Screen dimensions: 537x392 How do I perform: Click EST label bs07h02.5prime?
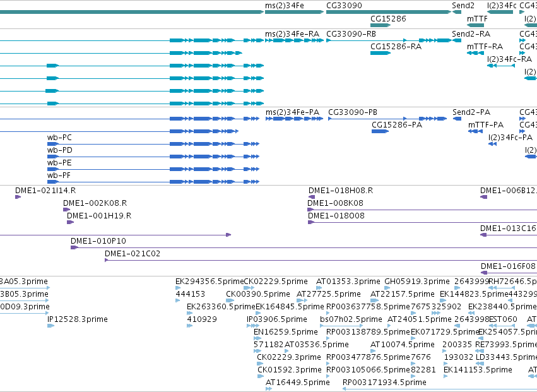click(351, 319)
